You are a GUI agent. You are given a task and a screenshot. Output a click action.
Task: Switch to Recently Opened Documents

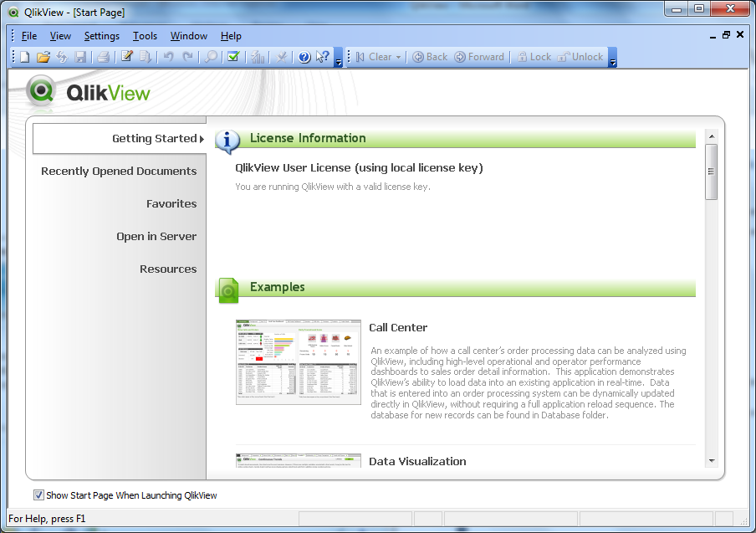click(119, 172)
